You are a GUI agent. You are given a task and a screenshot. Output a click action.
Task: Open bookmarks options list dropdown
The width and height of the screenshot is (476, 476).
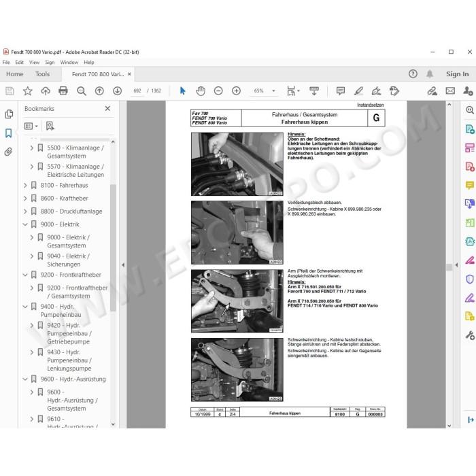point(31,126)
